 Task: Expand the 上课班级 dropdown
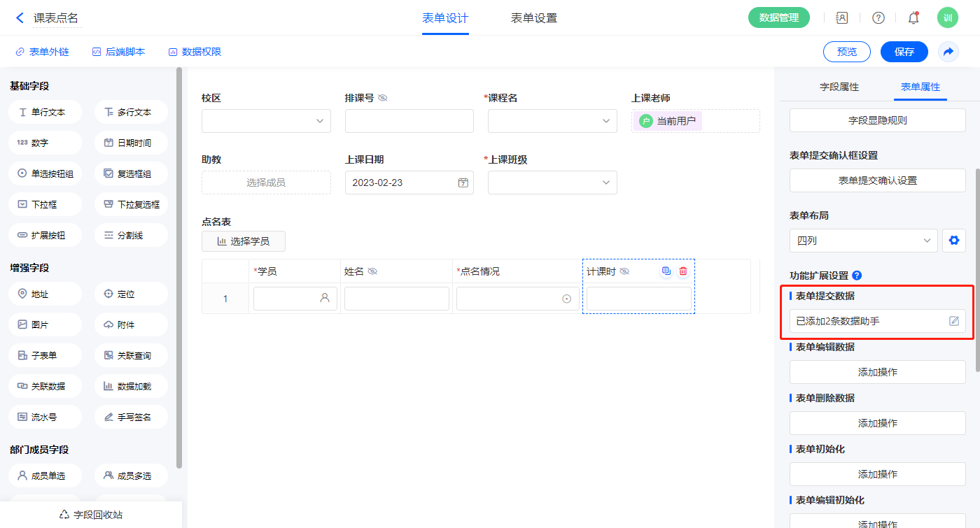pyautogui.click(x=552, y=183)
